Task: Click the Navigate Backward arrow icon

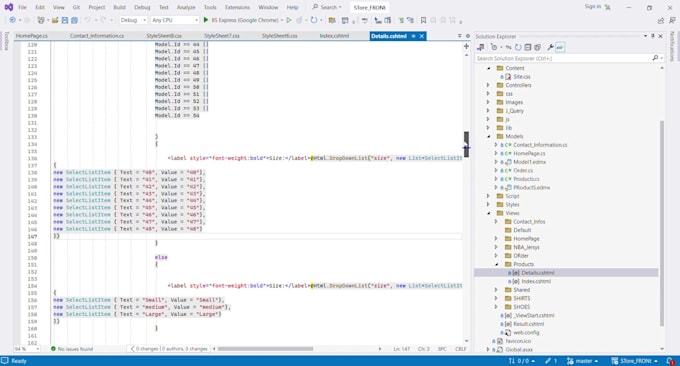Action: (13, 20)
